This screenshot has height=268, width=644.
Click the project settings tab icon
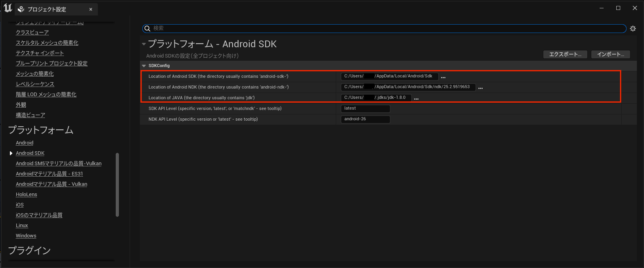[21, 9]
